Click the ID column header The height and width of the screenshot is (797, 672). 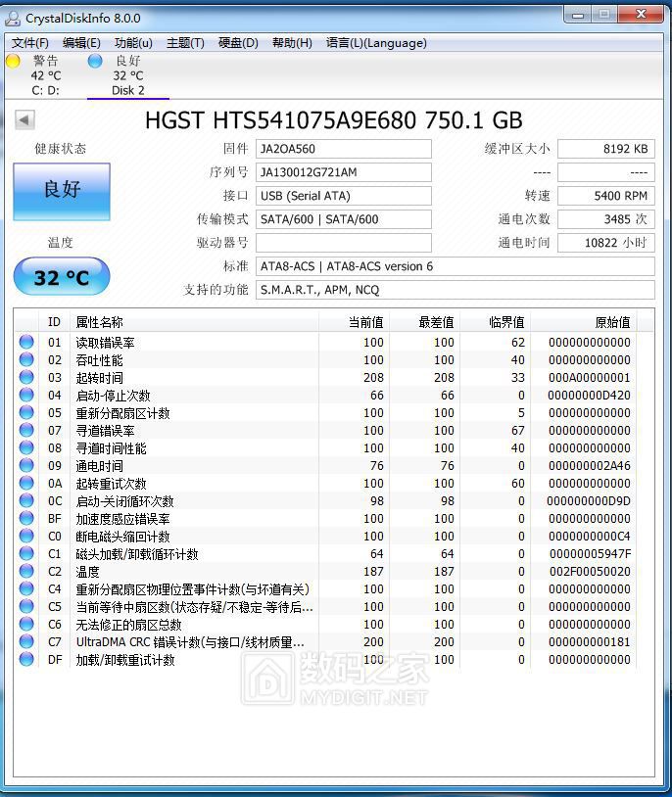click(54, 322)
